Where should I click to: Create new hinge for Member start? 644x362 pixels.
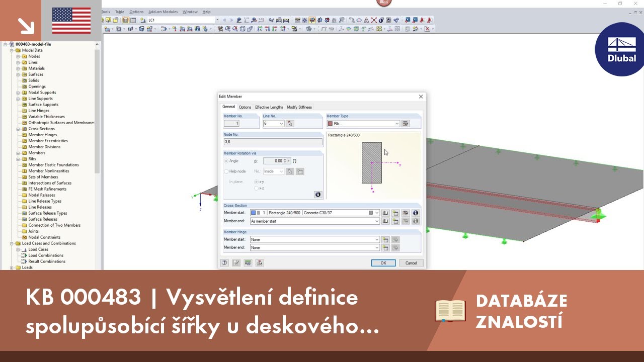coord(385,240)
